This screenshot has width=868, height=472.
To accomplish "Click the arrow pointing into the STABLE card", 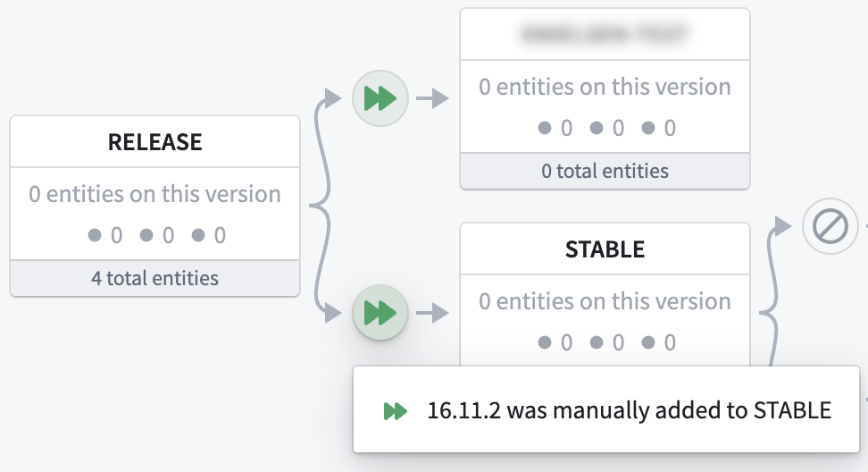I will point(433,313).
